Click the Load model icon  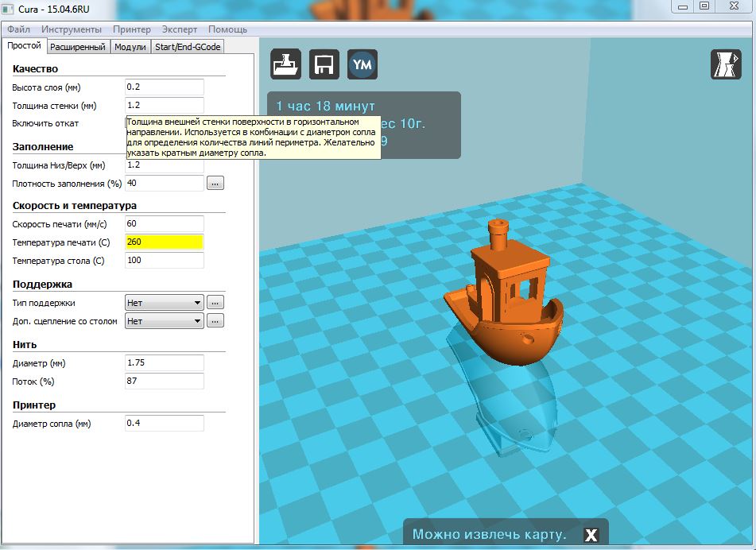[286, 64]
